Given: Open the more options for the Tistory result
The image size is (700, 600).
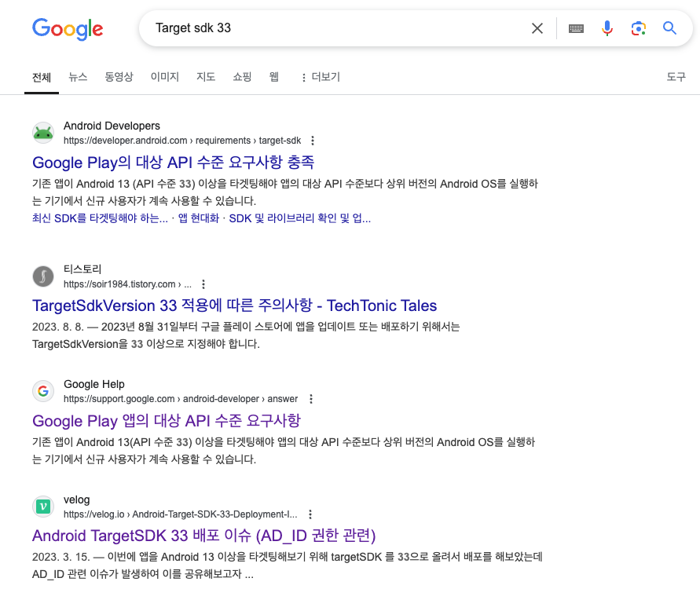Looking at the screenshot, I should coord(203,284).
